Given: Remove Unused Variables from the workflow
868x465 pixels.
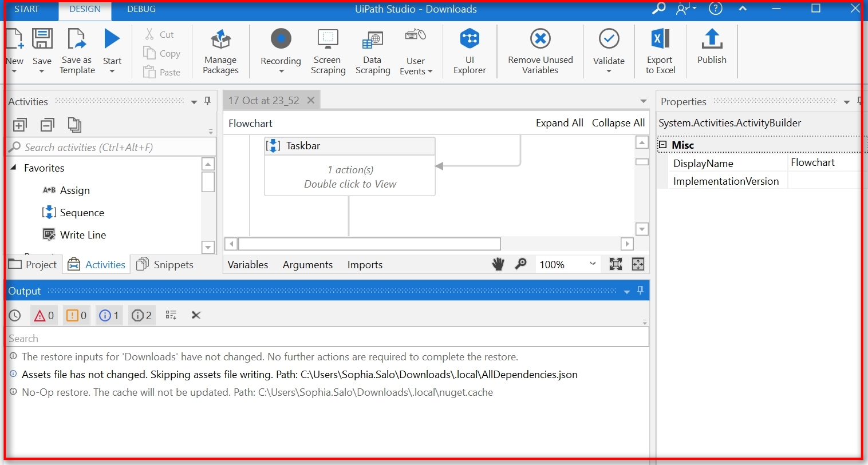Looking at the screenshot, I should (x=540, y=51).
